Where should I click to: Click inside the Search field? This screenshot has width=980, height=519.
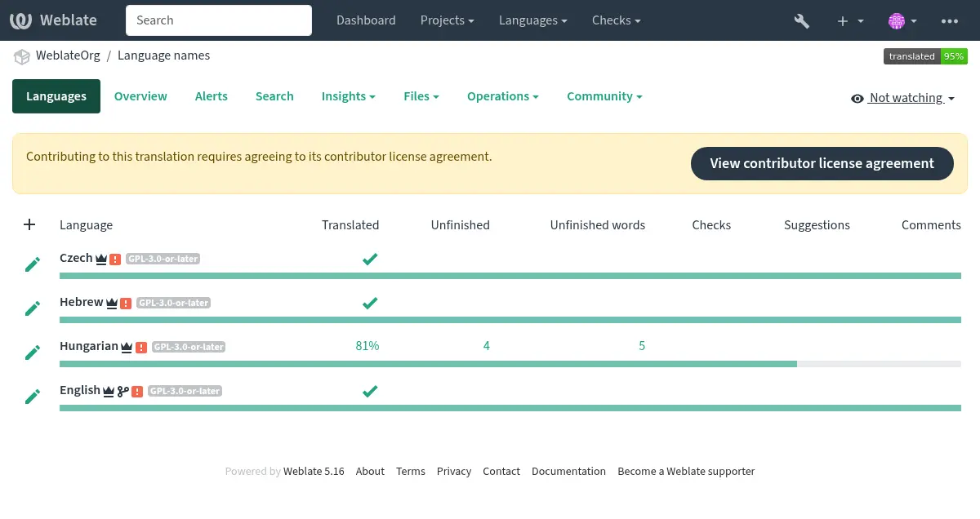(218, 20)
